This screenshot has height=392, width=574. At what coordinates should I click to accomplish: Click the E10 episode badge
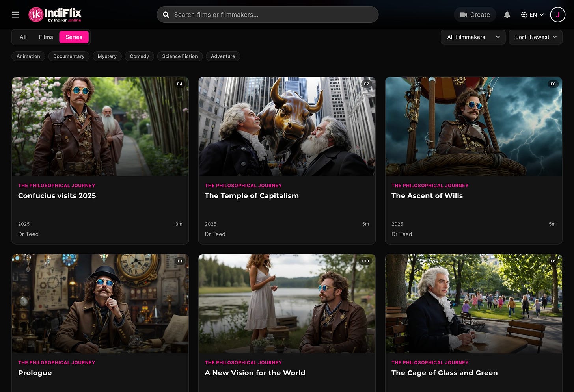pyautogui.click(x=365, y=261)
